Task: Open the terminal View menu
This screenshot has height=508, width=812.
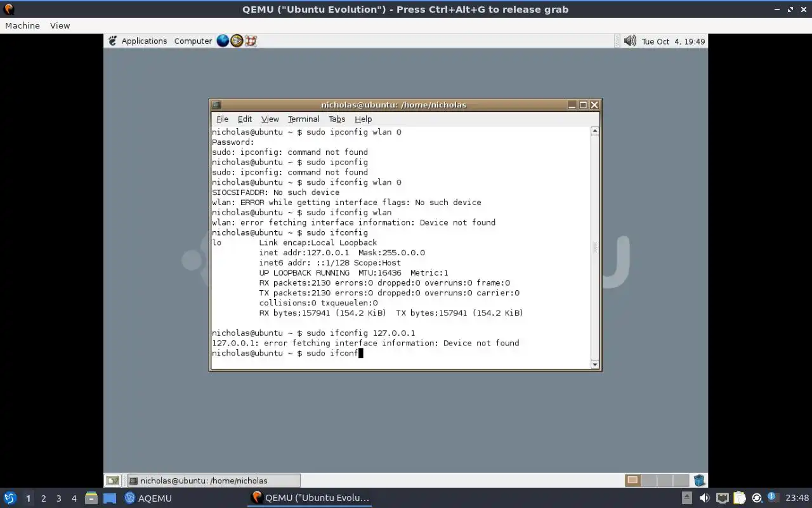Action: click(270, 119)
